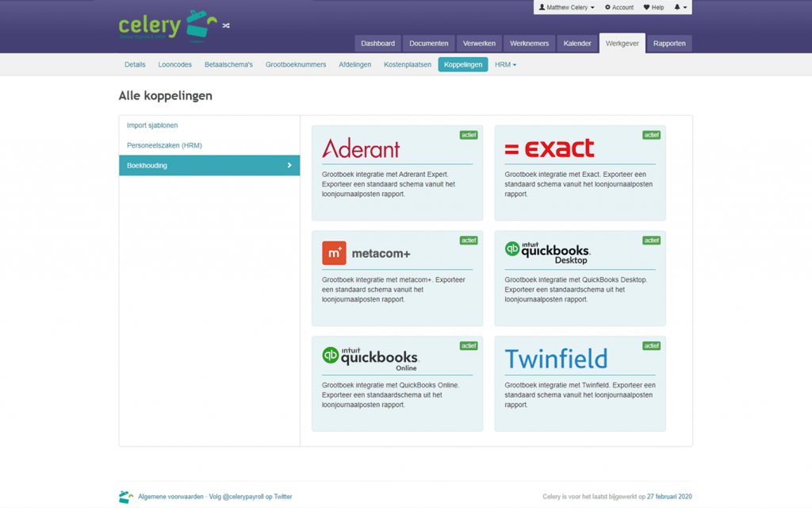
Task: Open Betaalschema's subnavigation item
Action: click(x=228, y=65)
